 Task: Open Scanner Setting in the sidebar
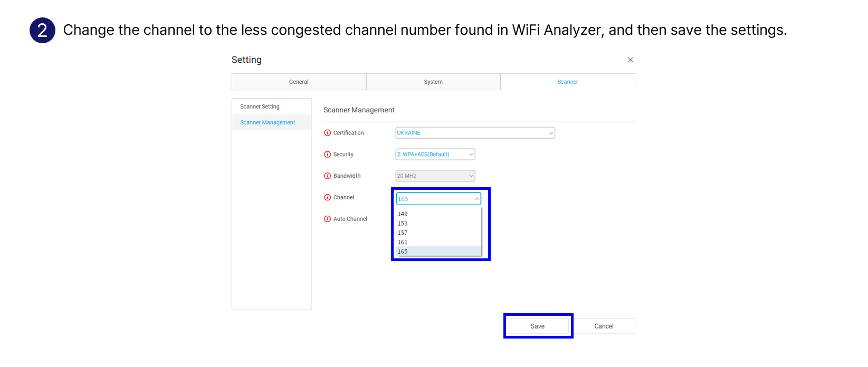click(260, 107)
